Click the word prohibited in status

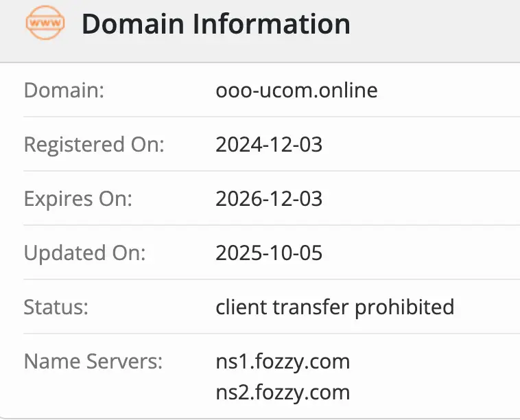404,307
